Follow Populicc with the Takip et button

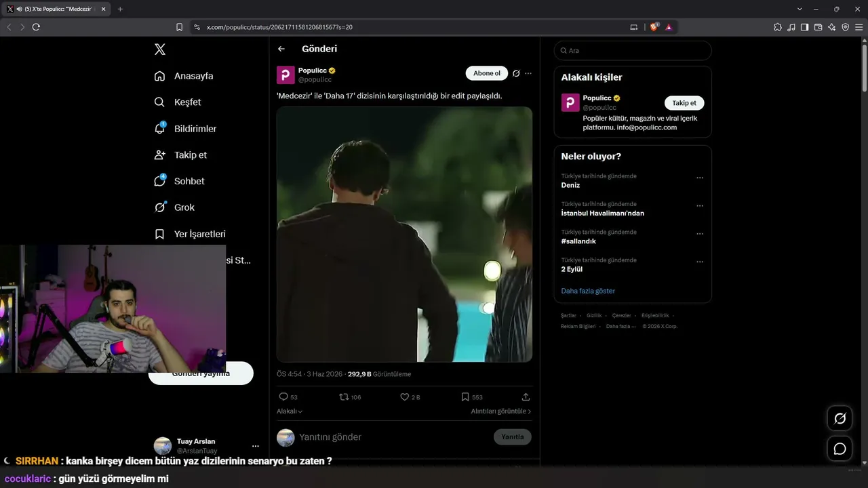click(x=684, y=103)
